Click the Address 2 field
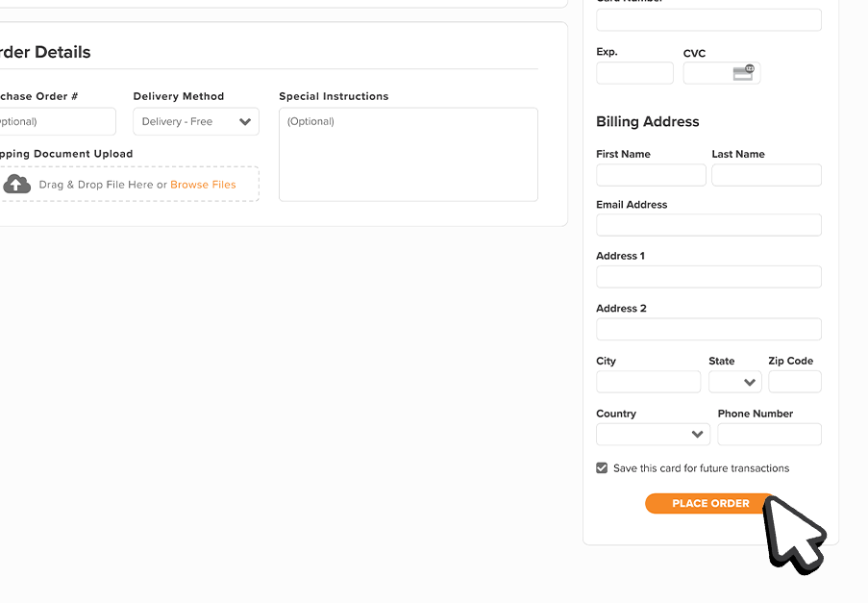Image resolution: width=868 pixels, height=603 pixels. 708,329
